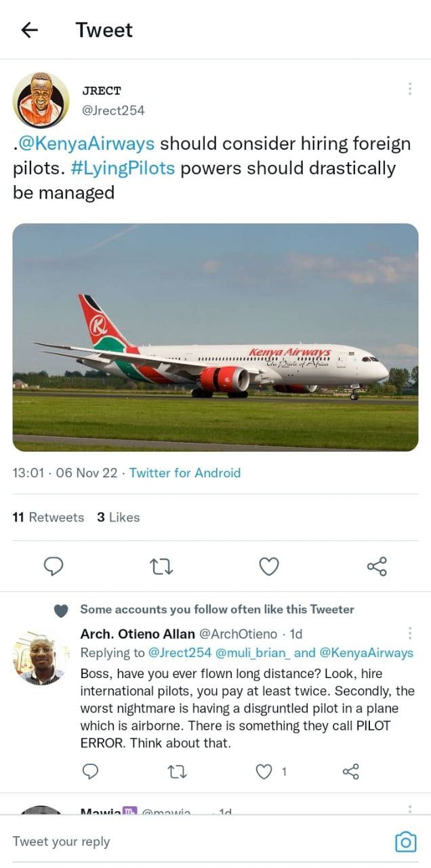
Task: Open more options on Mawia's reply
Action: tap(409, 809)
